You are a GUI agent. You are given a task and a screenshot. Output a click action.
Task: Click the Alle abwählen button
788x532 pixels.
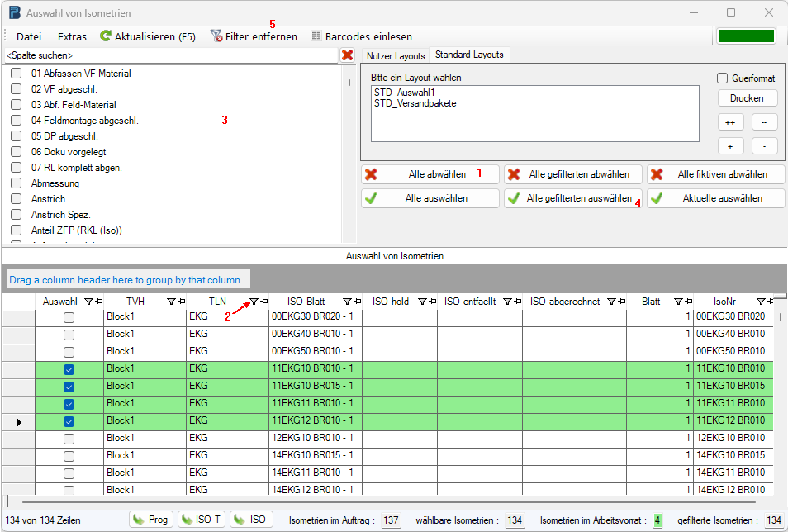pos(430,174)
